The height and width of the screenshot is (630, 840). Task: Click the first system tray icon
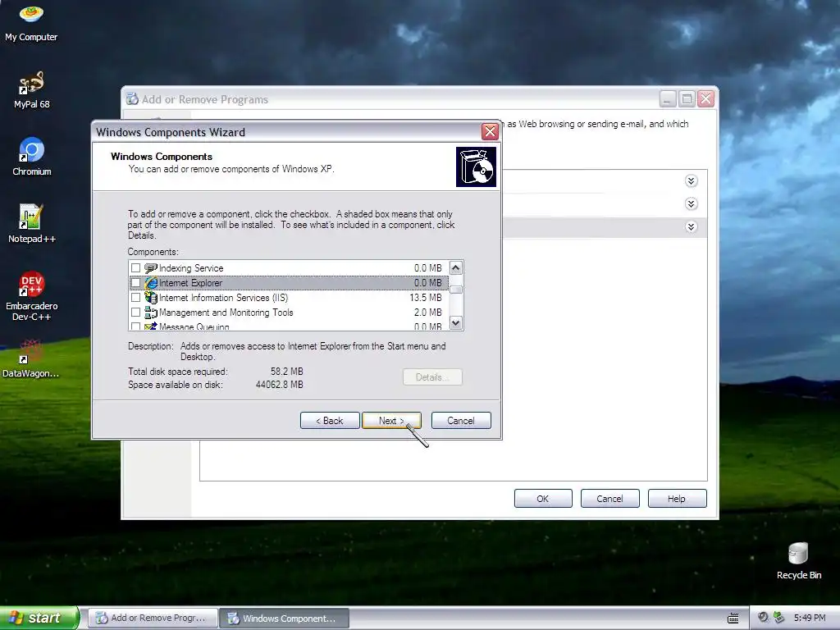pos(764,617)
